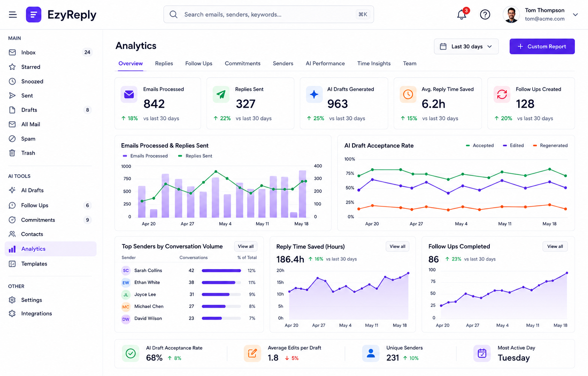Open Inbox in the sidebar
588x376 pixels.
click(50, 52)
